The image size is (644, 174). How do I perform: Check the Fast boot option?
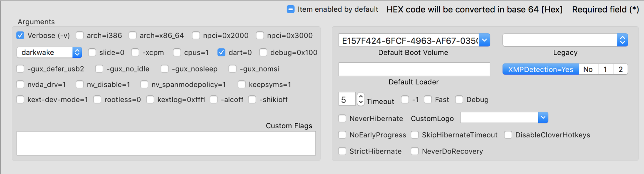click(428, 100)
